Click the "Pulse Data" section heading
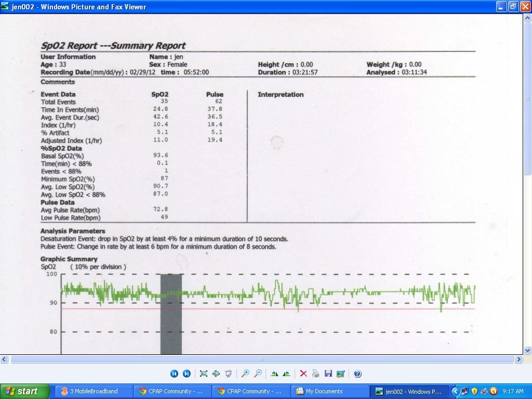This screenshot has height=399, width=532. coord(58,202)
